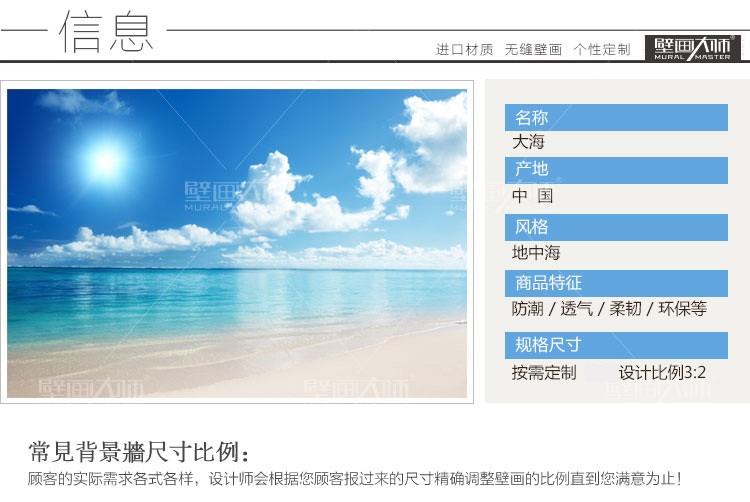Select the 信息 section heading
This screenshot has height=502, width=750.
click(106, 32)
